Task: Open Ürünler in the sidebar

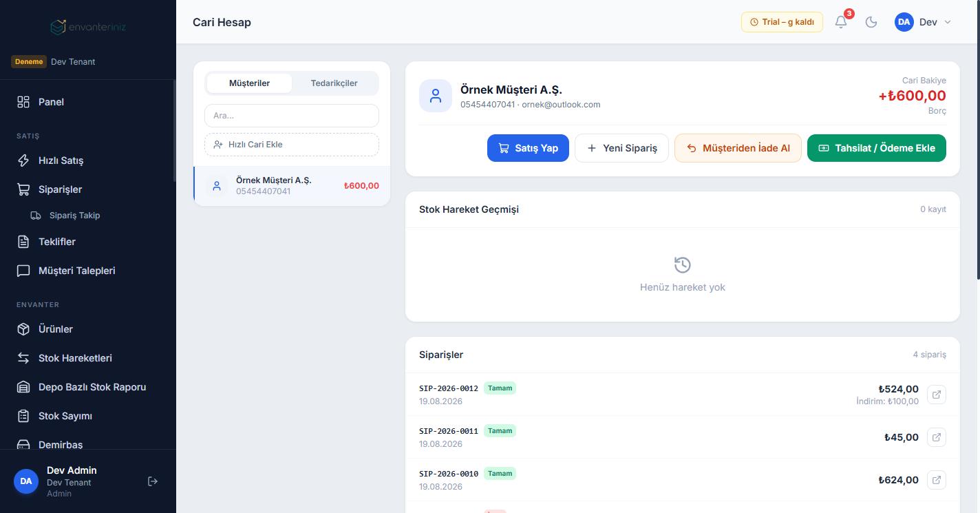Action: pos(88,329)
